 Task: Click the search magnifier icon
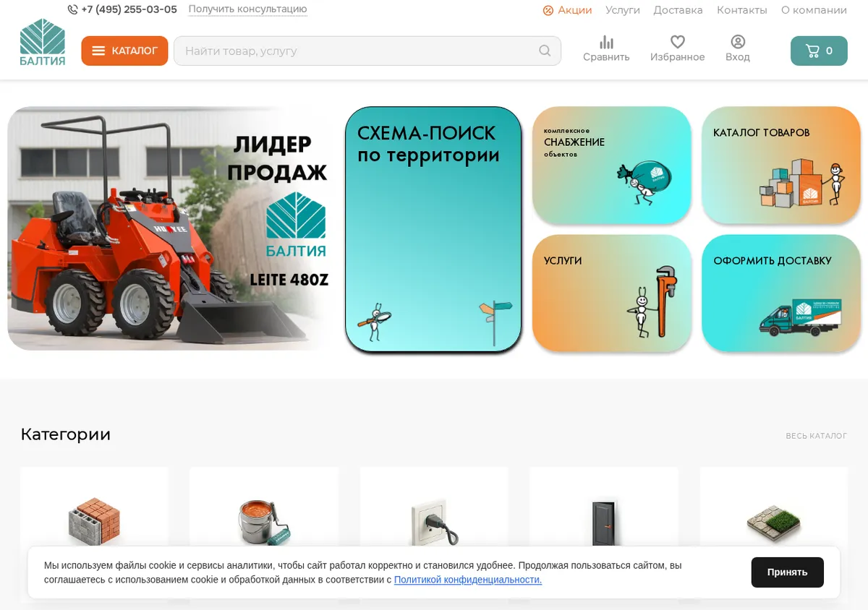click(x=545, y=51)
